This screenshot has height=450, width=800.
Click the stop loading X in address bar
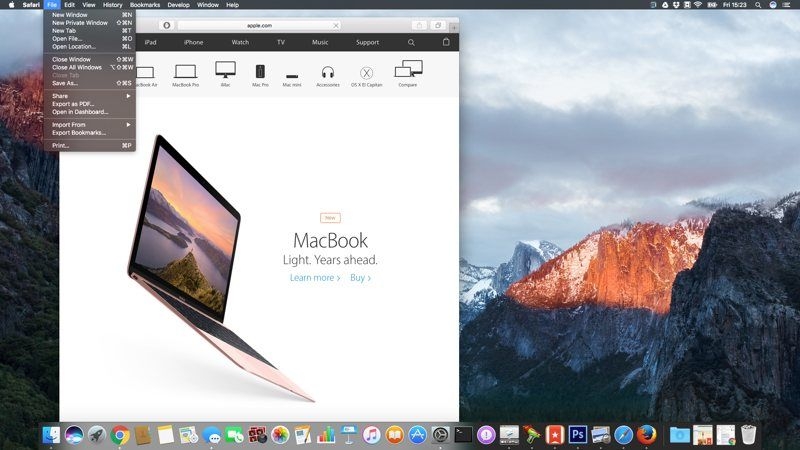[336, 26]
